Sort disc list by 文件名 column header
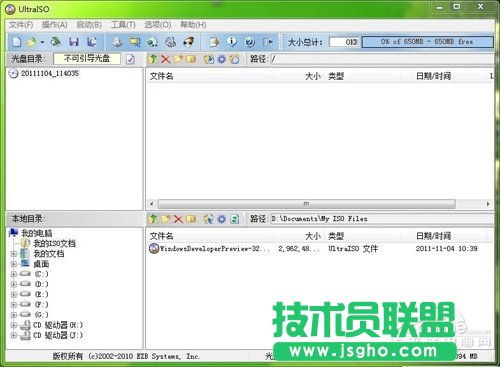Image resolution: width=500 pixels, height=367 pixels. (x=210, y=76)
